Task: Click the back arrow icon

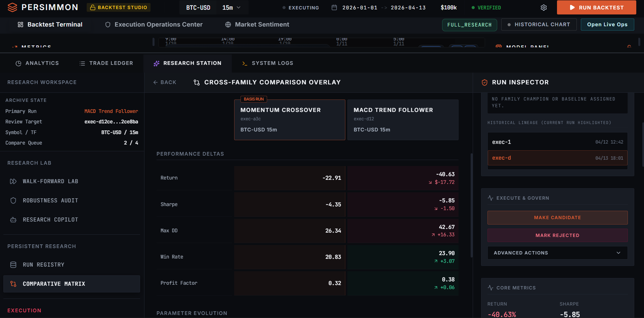Action: point(155,82)
